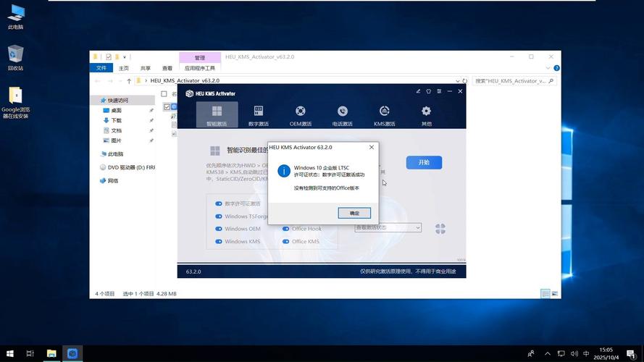Click the shirt skin icon in the Activator title bar
This screenshot has width=644, height=362.
(x=428, y=91)
